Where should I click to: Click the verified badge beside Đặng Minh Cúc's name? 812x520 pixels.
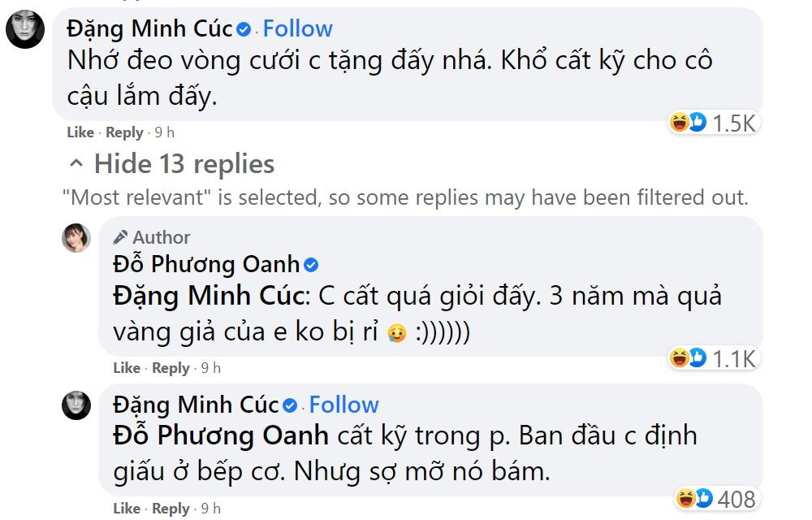[241, 28]
